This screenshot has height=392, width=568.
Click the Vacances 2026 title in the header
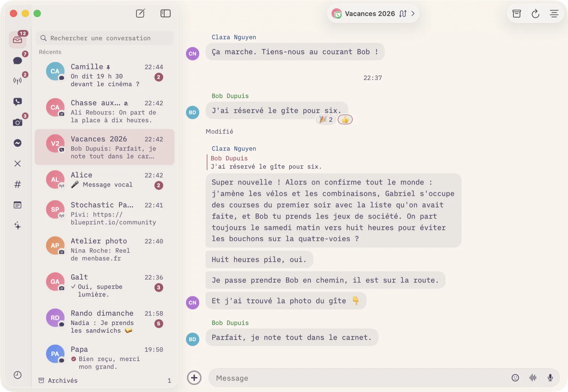(x=370, y=13)
